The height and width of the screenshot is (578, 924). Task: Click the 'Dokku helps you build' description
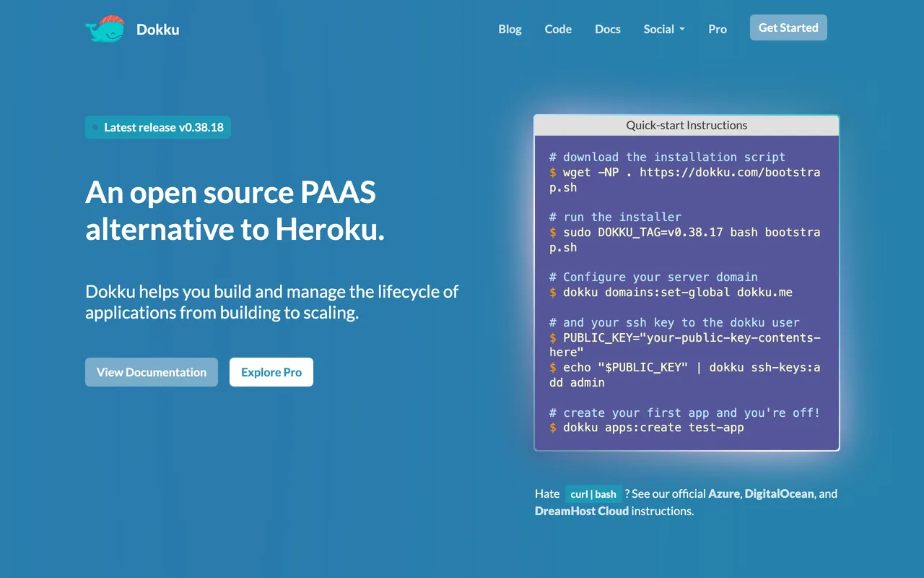click(x=272, y=302)
